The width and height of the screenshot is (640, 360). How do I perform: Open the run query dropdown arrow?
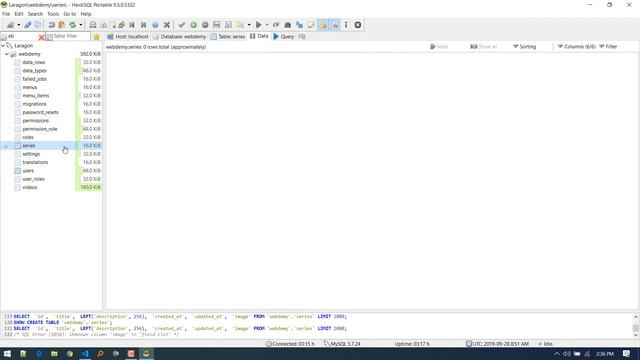[x=267, y=25]
